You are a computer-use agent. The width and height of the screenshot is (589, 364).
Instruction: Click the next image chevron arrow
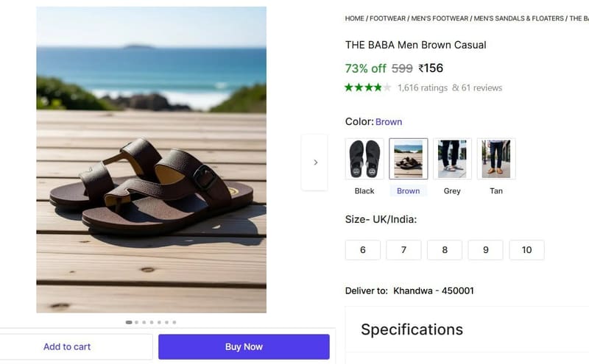(315, 162)
